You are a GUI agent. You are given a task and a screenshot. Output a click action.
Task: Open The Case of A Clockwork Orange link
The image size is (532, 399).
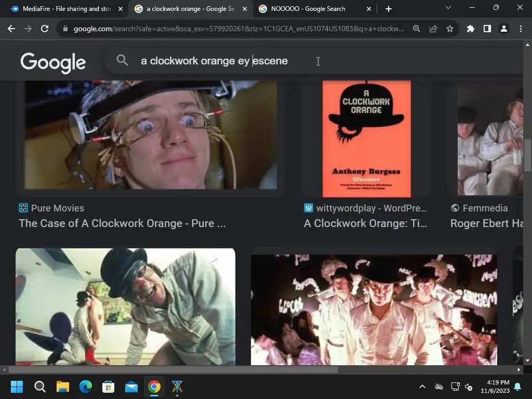122,223
